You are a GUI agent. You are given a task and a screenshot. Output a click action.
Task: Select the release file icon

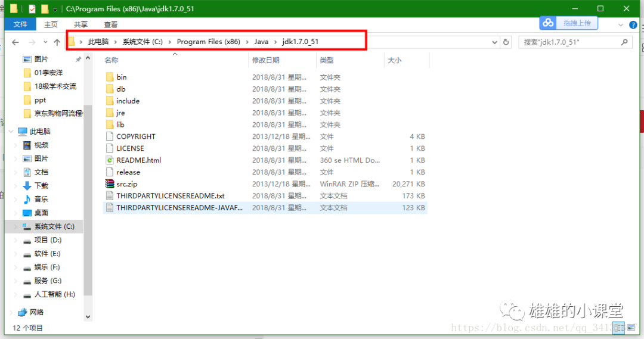[x=110, y=172]
